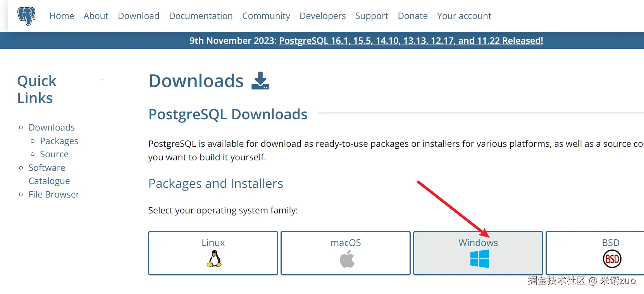This screenshot has height=294, width=644.
Task: Click 'Select your operating system family:' text
Action: [223, 210]
